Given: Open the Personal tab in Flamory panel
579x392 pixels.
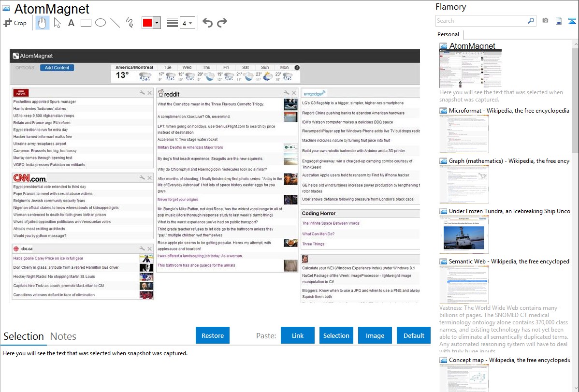Looking at the screenshot, I should [x=448, y=34].
